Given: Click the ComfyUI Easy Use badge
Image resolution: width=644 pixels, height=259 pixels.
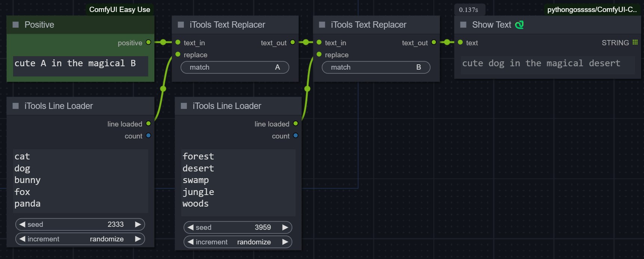Looking at the screenshot, I should pyautogui.click(x=120, y=10).
